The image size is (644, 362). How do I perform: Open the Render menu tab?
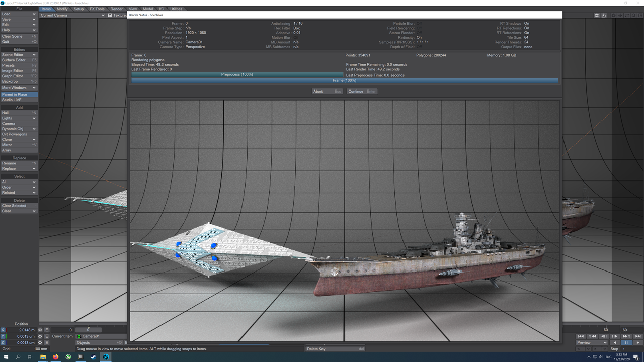117,9
